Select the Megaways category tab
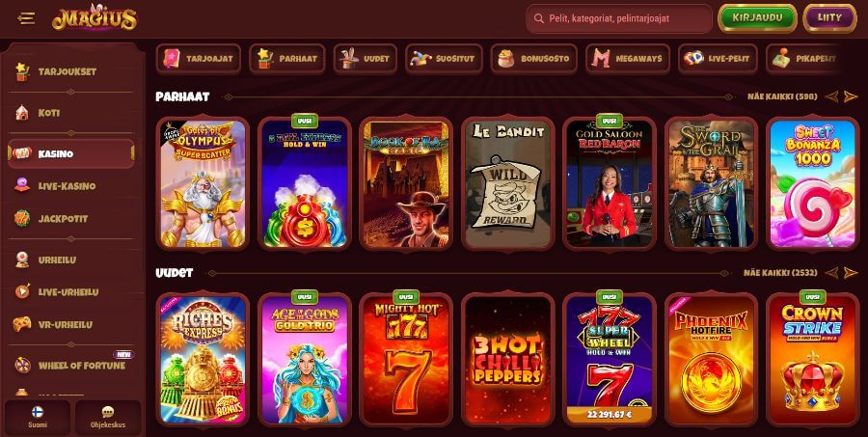The width and height of the screenshot is (868, 437). (x=628, y=59)
